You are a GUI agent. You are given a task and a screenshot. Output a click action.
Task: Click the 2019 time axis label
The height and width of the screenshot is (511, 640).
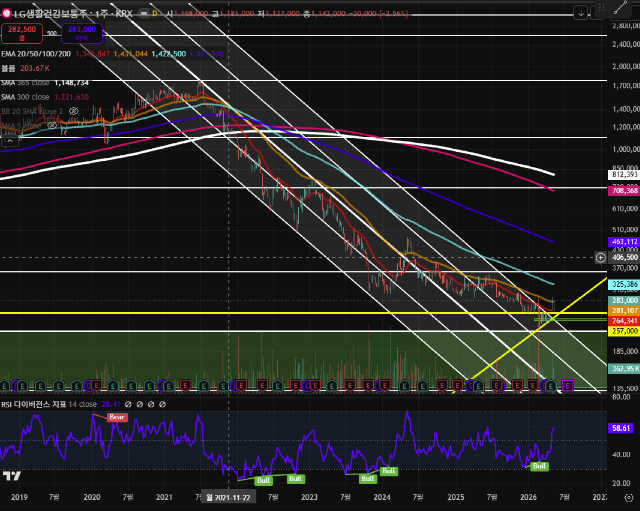tap(19, 497)
